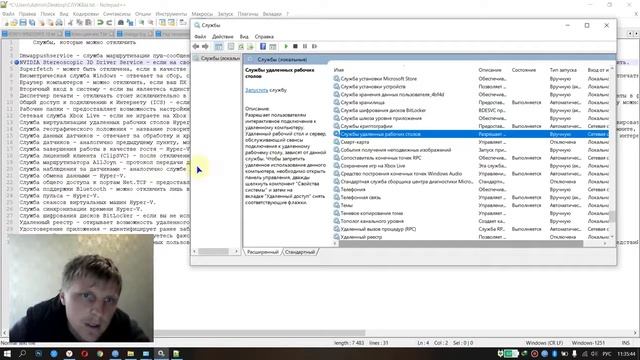Screen dimensions: 640x360
Task: Click the Stop Service square icon
Action: pyautogui.click(x=295, y=47)
